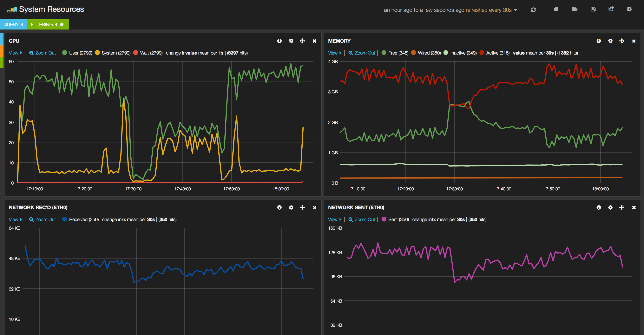The height and width of the screenshot is (335, 644).
Task: Toggle the Active series in the Memory legend
Action: coord(497,53)
